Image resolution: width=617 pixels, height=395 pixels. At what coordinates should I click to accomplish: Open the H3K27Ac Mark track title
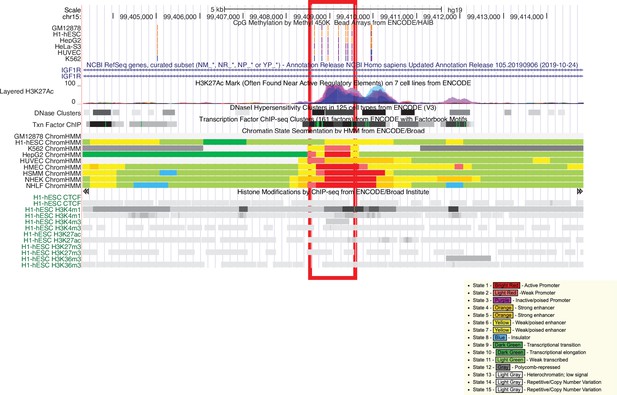(333, 83)
